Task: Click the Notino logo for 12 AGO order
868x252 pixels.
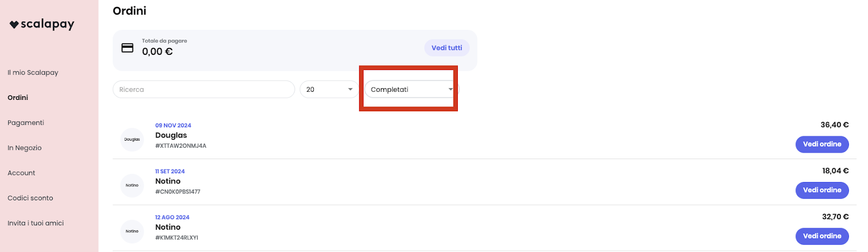Action: 132,231
